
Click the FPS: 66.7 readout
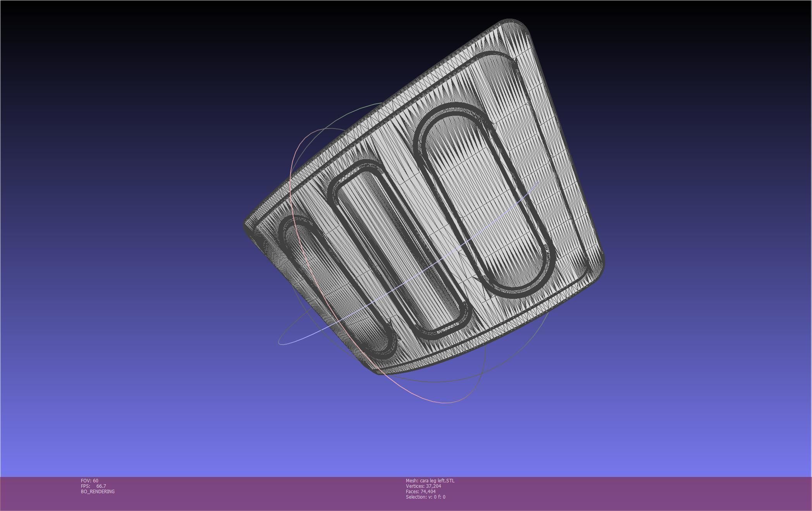click(x=93, y=486)
